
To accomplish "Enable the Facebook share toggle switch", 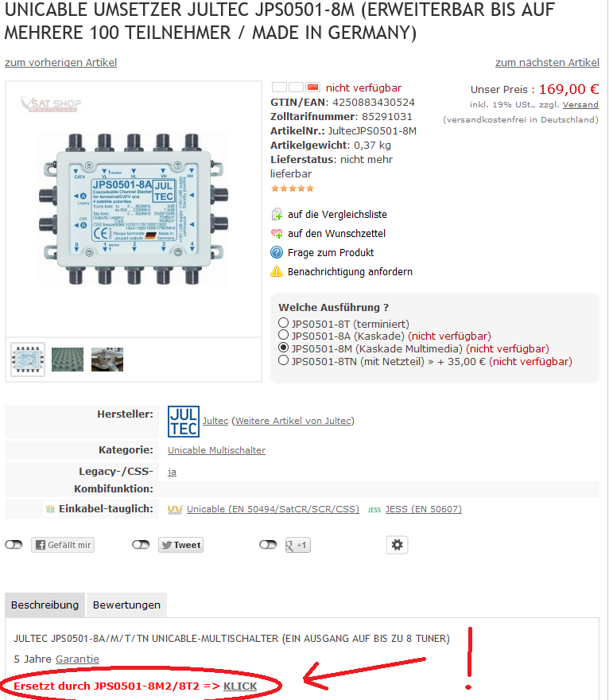I will [14, 545].
